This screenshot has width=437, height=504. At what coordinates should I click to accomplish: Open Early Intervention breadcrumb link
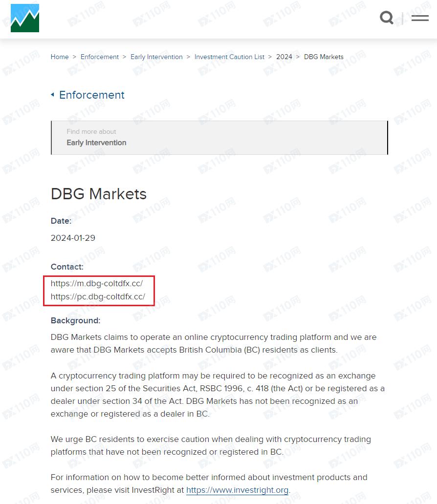[156, 57]
